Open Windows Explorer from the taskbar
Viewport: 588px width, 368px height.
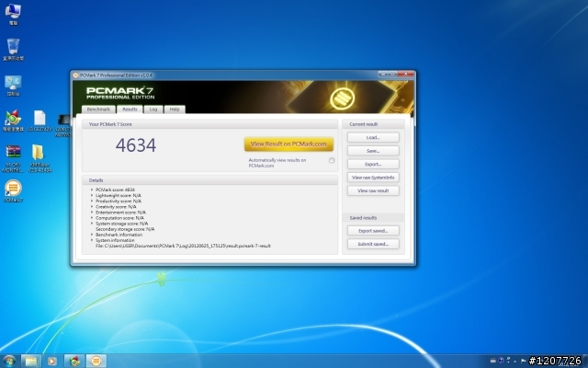click(x=31, y=362)
